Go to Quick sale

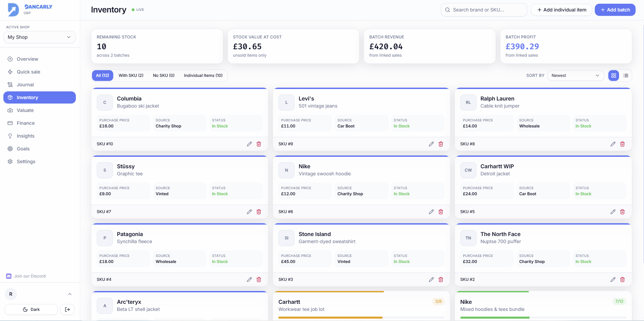39,72
